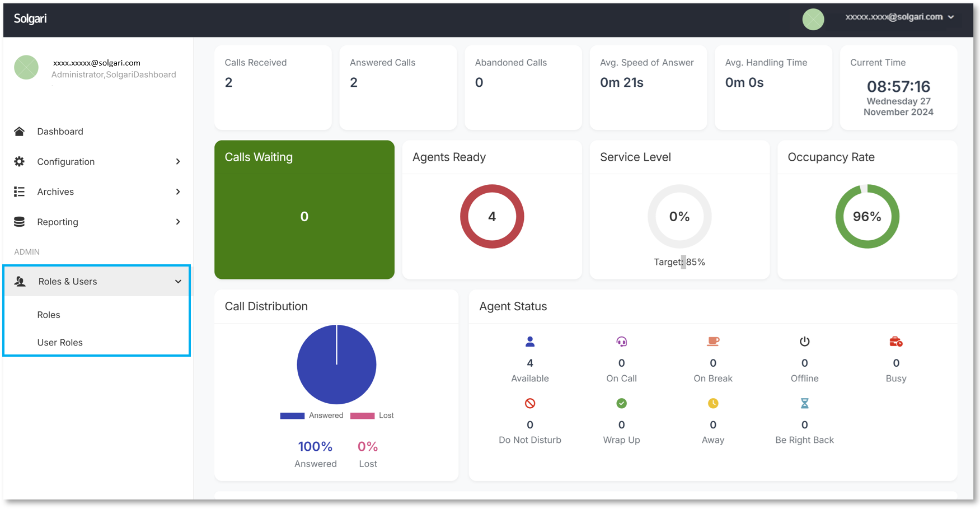Screen dimensions: 980x509
Task: Select the On Call headset icon
Action: click(621, 342)
